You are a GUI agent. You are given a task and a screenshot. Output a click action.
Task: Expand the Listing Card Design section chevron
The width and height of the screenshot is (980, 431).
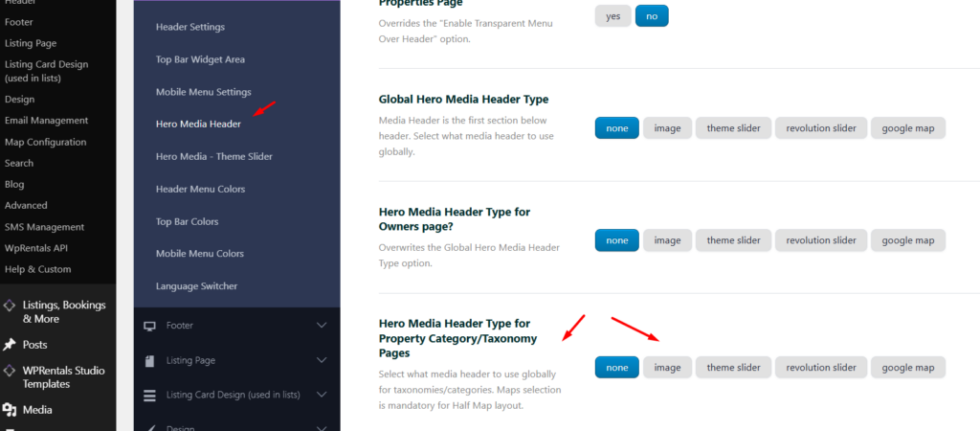point(322,395)
